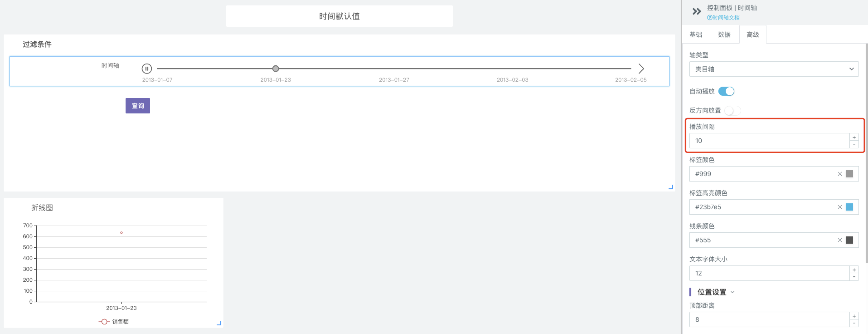The width and height of the screenshot is (868, 334).
Task: Toggle the 销售额 legend item
Action: click(x=114, y=322)
